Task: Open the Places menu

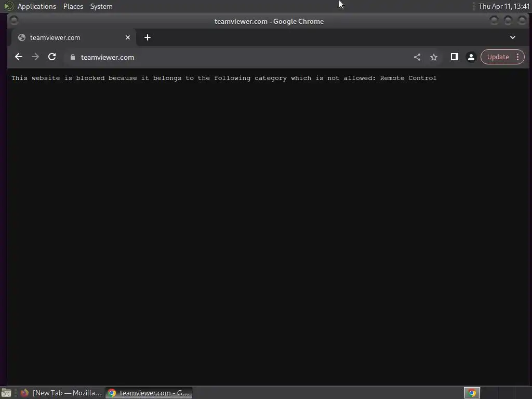Action: tap(73, 6)
